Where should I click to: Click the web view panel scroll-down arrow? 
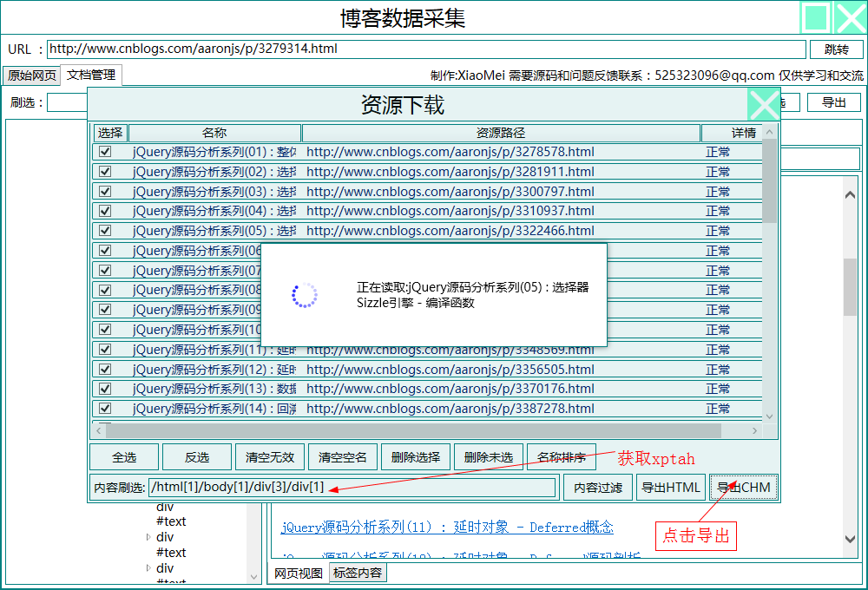[x=851, y=539]
